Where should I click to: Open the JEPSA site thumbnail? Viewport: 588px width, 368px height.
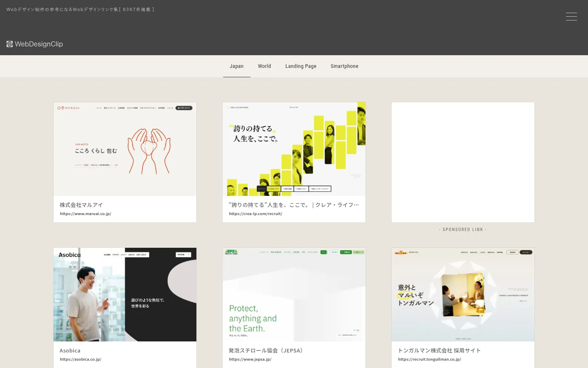294,294
